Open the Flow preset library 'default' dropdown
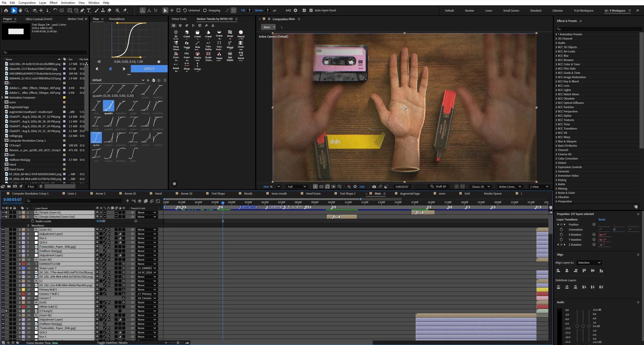Image resolution: width=644 pixels, height=345 pixels. [118, 80]
